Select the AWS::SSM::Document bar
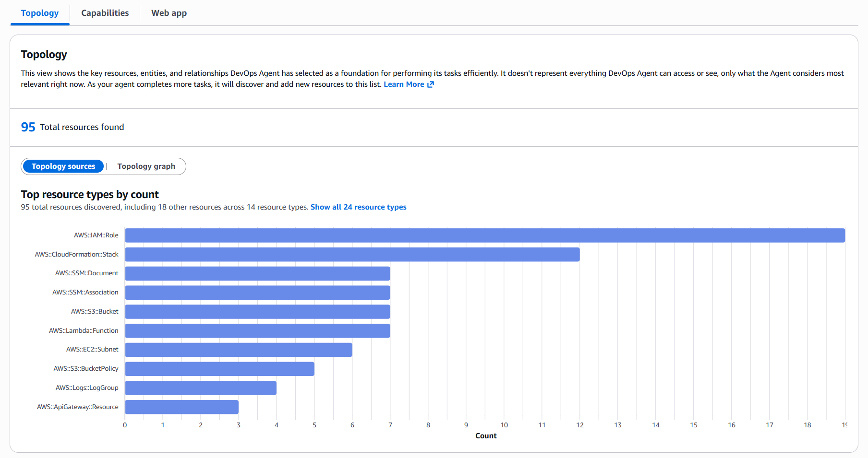The width and height of the screenshot is (868, 458). pyautogui.click(x=257, y=273)
